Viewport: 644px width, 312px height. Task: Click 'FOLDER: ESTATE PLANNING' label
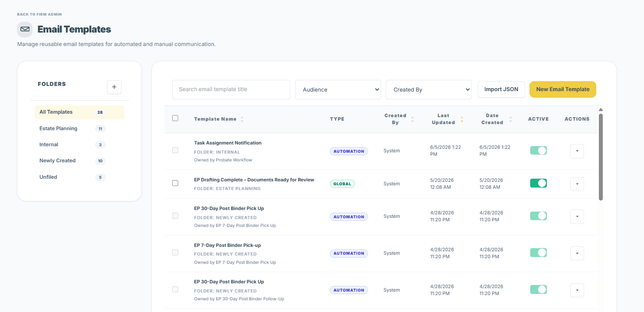point(227,189)
